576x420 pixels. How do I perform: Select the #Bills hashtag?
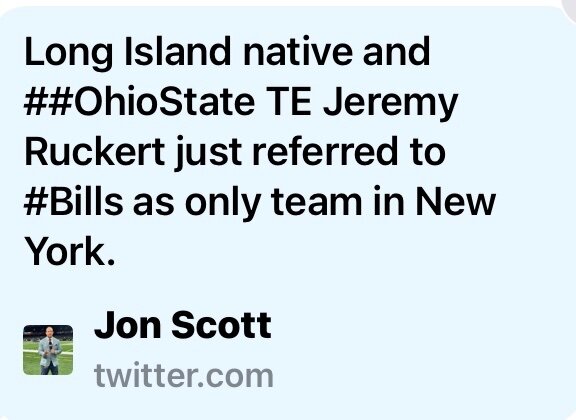tap(73, 202)
